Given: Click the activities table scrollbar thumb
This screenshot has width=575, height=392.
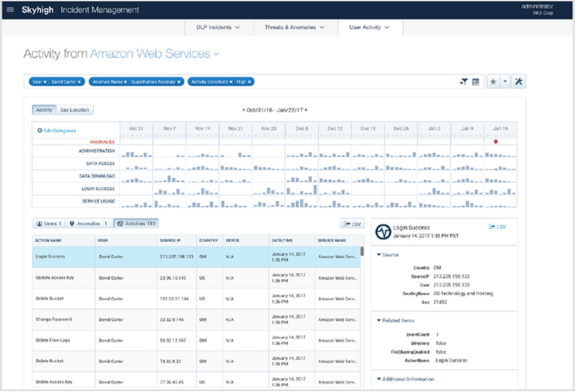Looking at the screenshot, I should 362,251.
